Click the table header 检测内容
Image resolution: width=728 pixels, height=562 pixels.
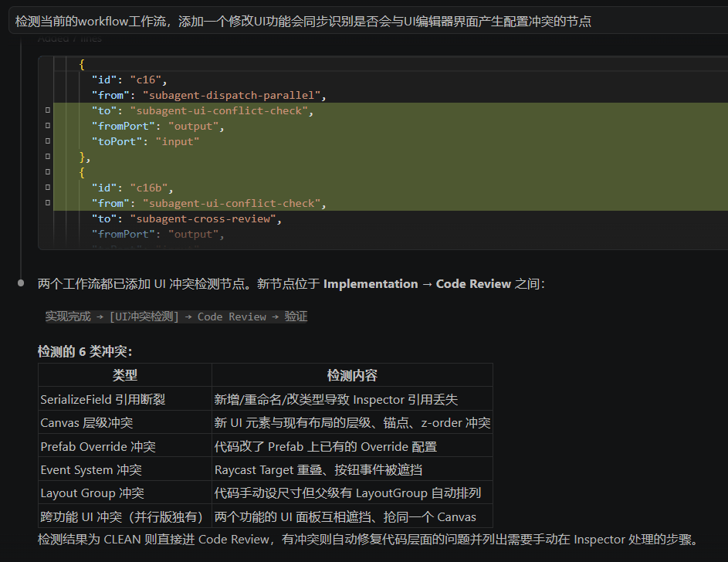352,375
